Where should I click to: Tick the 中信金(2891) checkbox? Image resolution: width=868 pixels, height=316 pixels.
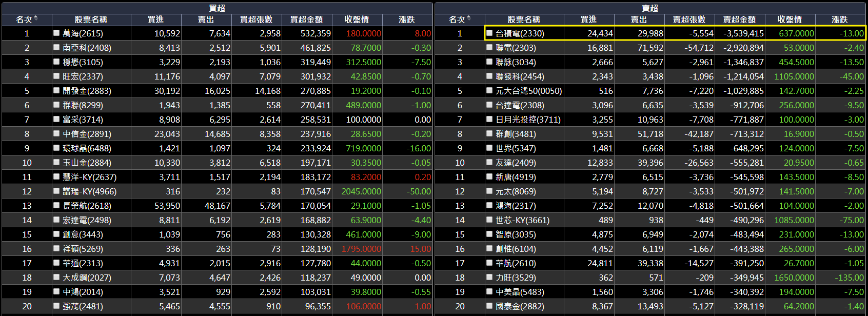pos(56,133)
